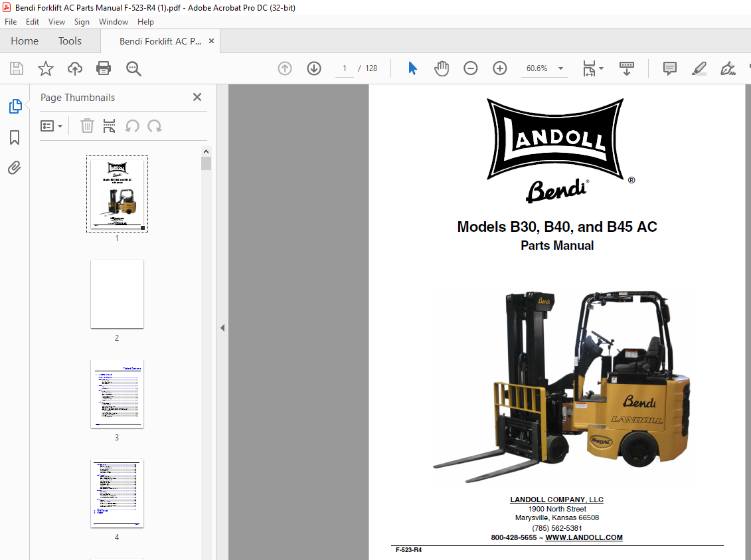
Task: Print the document via printer icon
Action: pyautogui.click(x=104, y=68)
